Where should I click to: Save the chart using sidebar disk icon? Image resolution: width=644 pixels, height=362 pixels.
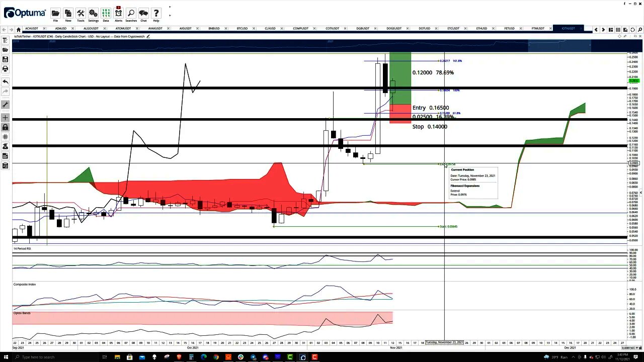tap(5, 59)
